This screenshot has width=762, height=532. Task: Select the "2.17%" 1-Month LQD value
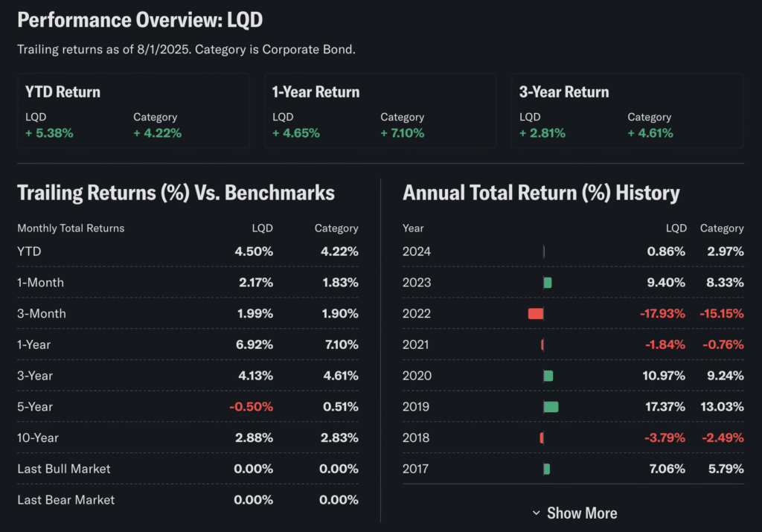[256, 283]
